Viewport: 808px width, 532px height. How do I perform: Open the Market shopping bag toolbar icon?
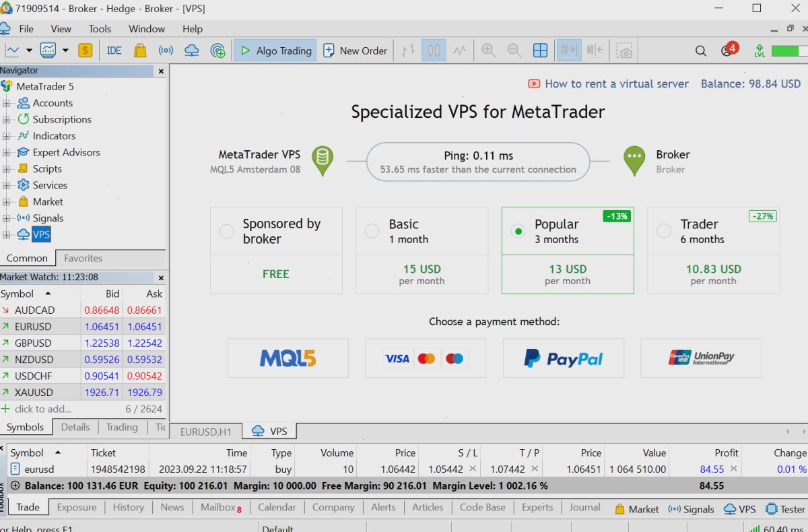(x=140, y=51)
